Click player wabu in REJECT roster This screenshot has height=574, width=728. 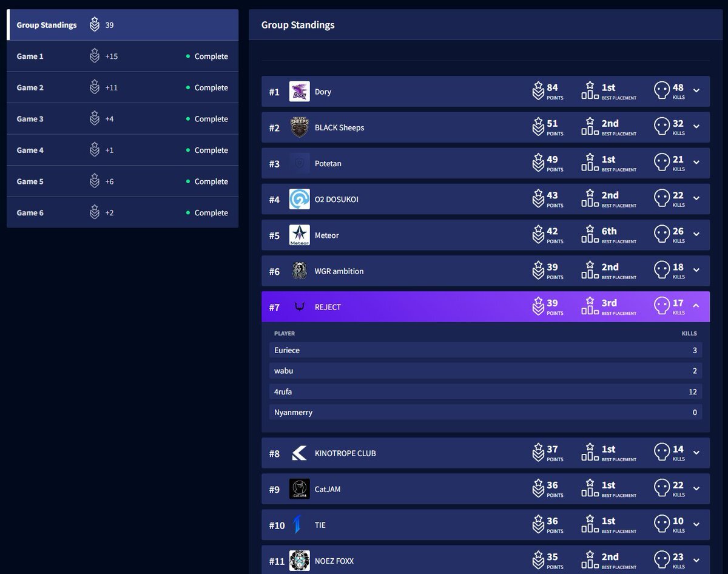[485, 371]
